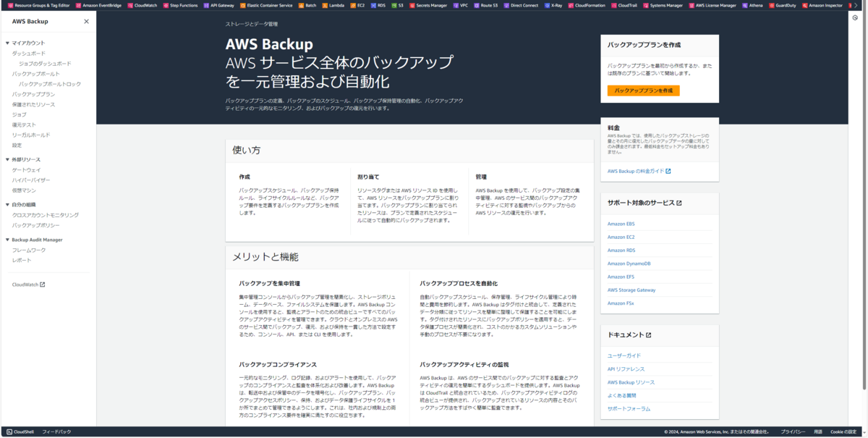Viewport: 868px width, 438px height.
Task: Open レポート in sidebar
Action: (x=22, y=260)
